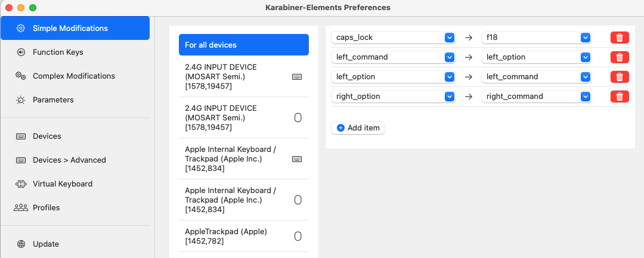Delete the caps_lock to f18 mapping
Image resolution: width=644 pixels, height=258 pixels.
pos(620,38)
